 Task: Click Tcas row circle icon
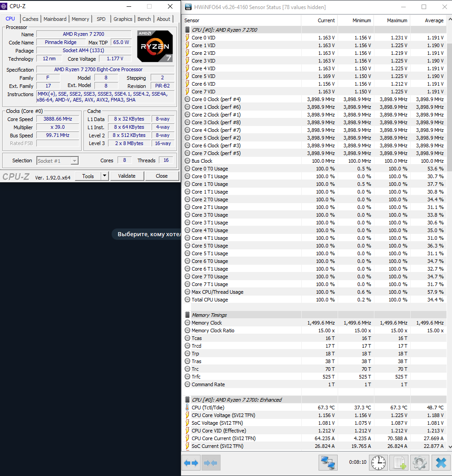(x=187, y=338)
